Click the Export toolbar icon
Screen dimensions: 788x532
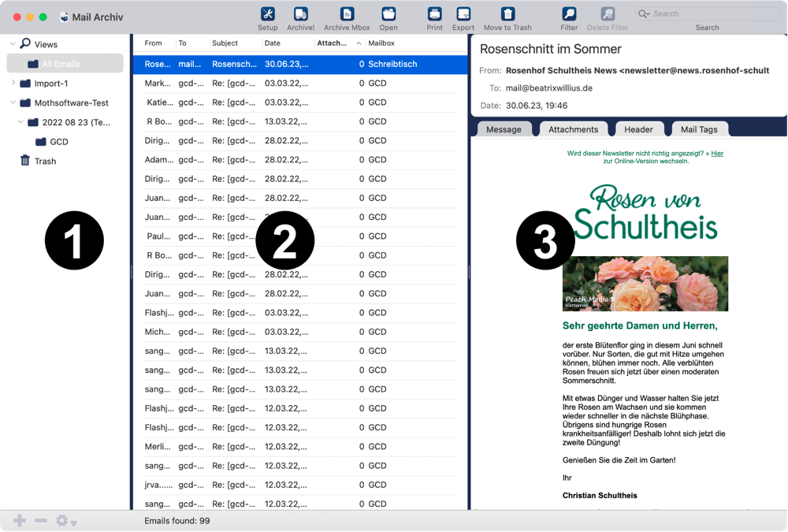click(x=463, y=14)
